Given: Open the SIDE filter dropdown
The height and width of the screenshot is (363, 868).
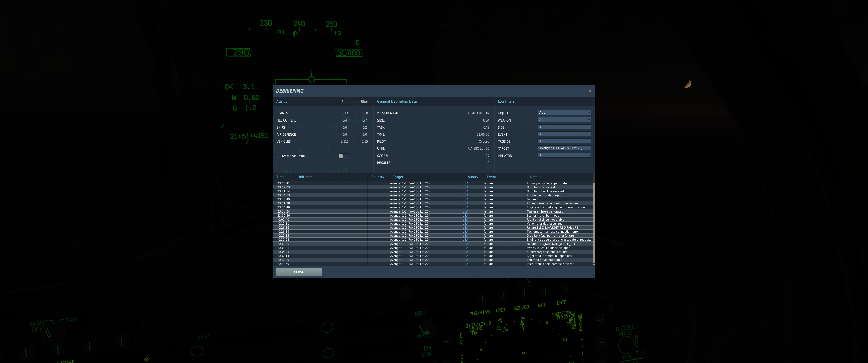Looking at the screenshot, I should click(564, 127).
